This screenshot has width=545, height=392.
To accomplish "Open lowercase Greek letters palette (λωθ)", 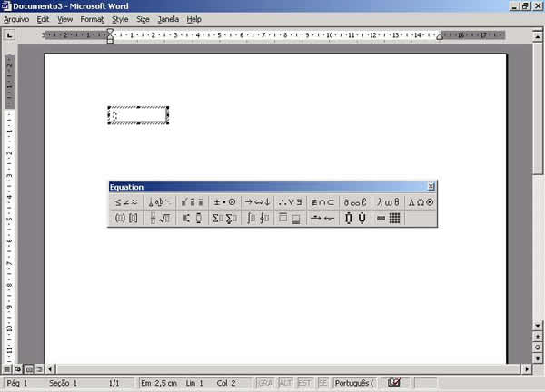I will [x=388, y=202].
